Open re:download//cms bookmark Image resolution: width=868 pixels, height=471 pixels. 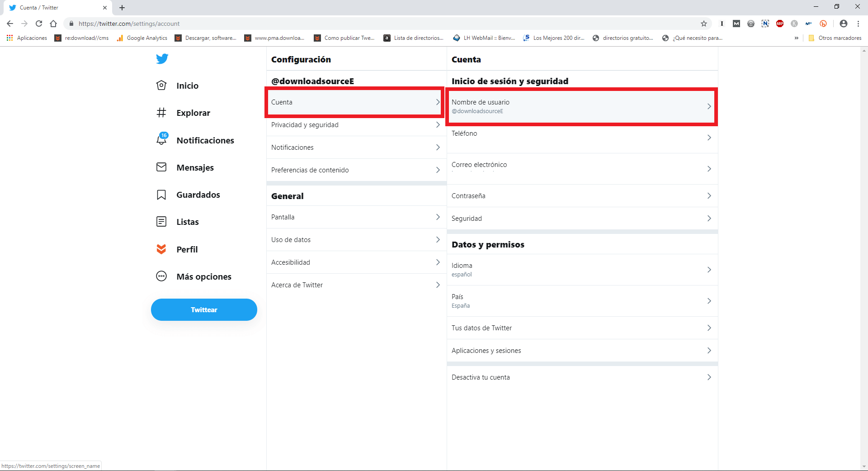point(82,38)
